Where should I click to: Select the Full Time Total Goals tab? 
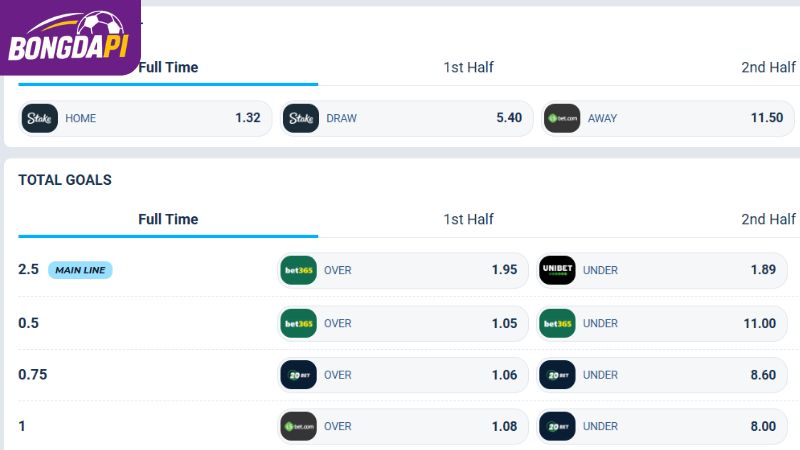coord(168,219)
